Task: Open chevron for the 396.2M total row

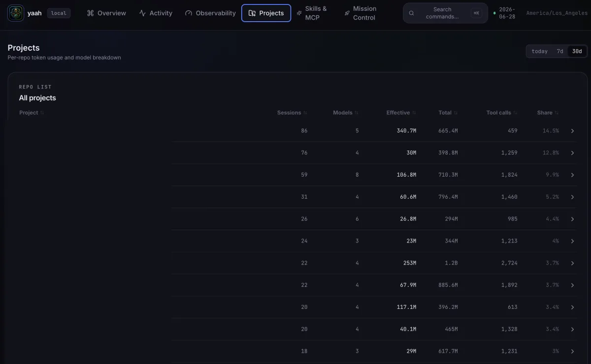Action: pos(572,307)
